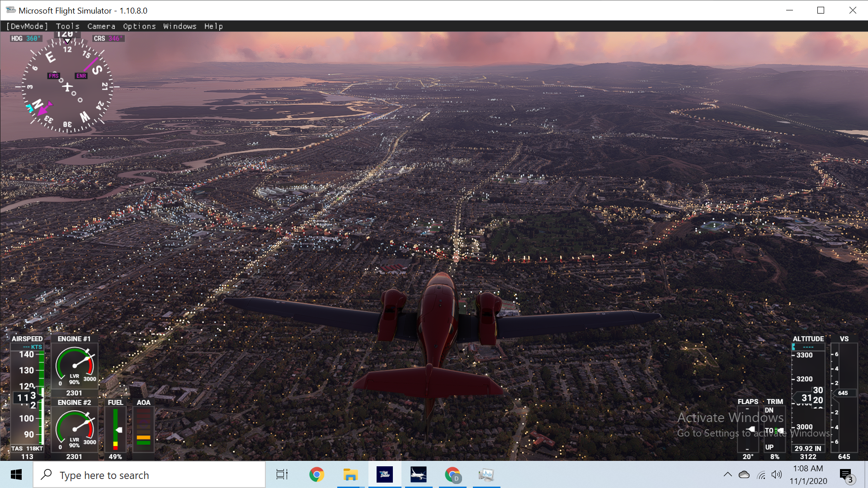
Task: Open File Explorer from the taskbar
Action: (x=350, y=474)
